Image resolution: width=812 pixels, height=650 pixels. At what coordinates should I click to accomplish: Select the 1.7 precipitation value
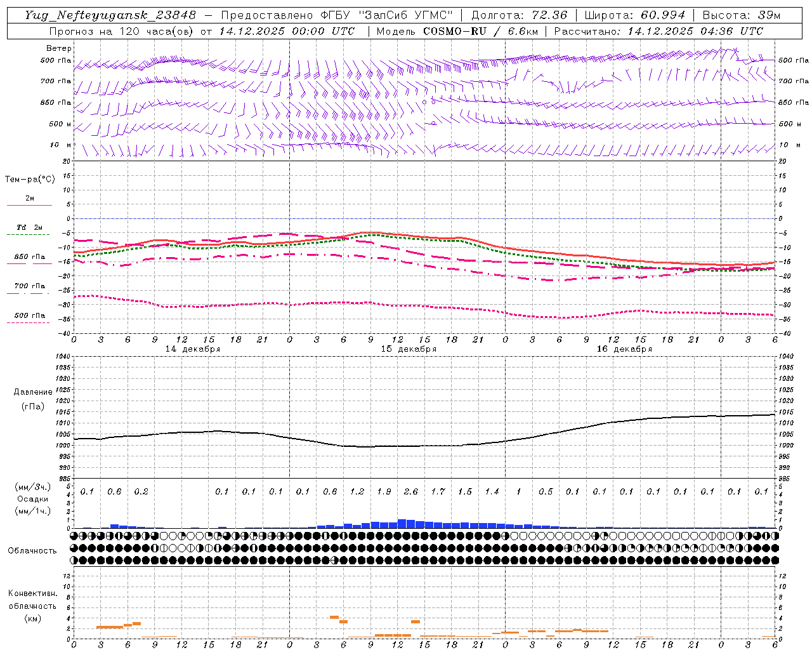[438, 491]
